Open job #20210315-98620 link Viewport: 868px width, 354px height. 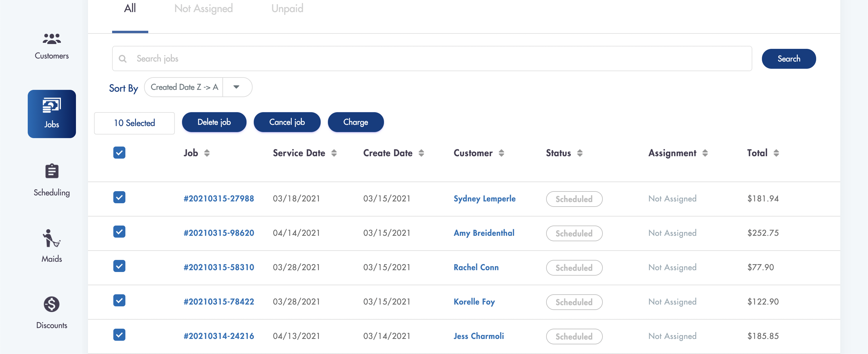[219, 233]
